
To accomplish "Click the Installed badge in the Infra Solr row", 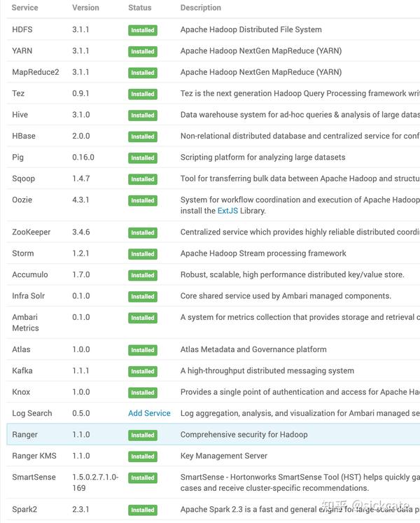I will [x=142, y=297].
